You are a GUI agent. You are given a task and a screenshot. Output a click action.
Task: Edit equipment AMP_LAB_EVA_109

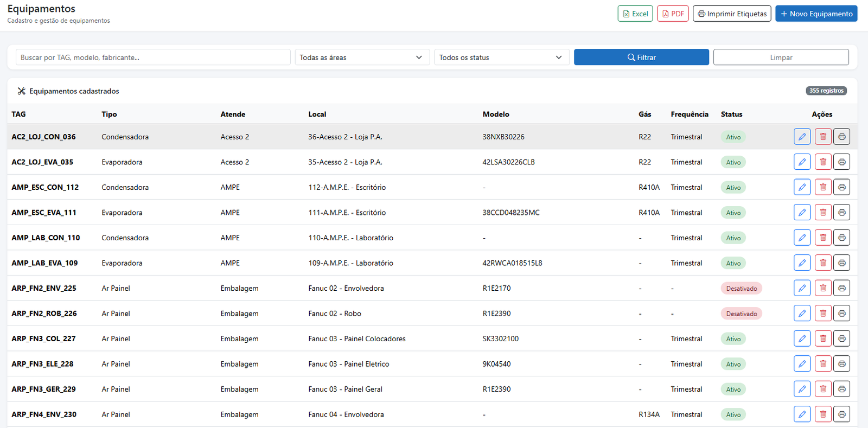(802, 263)
